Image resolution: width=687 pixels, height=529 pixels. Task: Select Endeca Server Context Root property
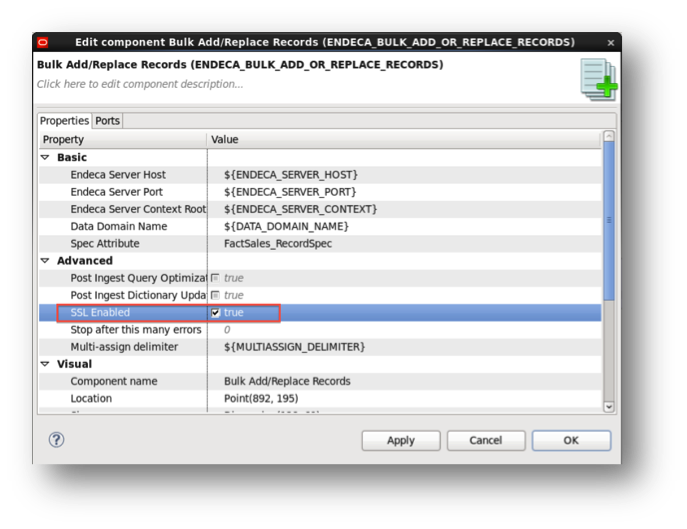(x=138, y=209)
